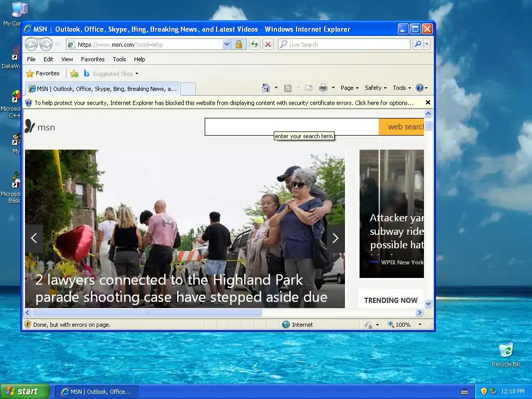Show the previous carousel story arrow

(34, 238)
